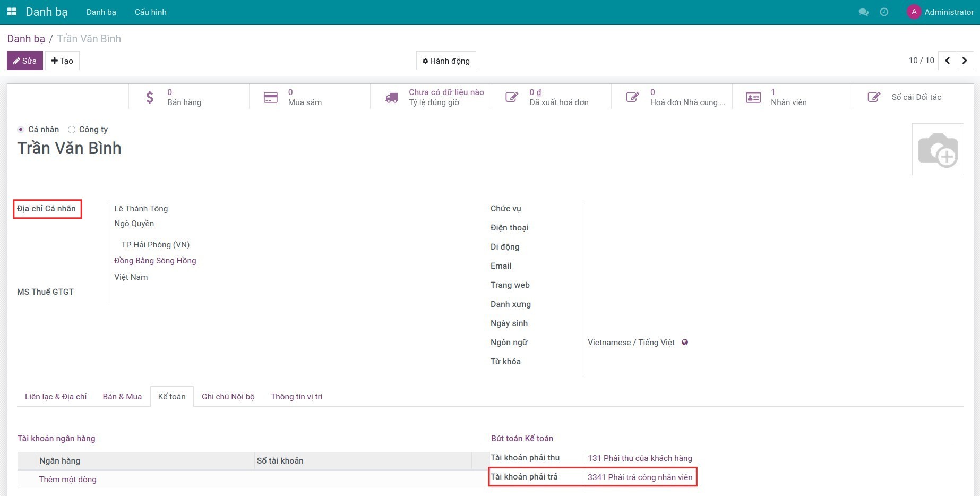Open the Cấu hình menu

150,12
